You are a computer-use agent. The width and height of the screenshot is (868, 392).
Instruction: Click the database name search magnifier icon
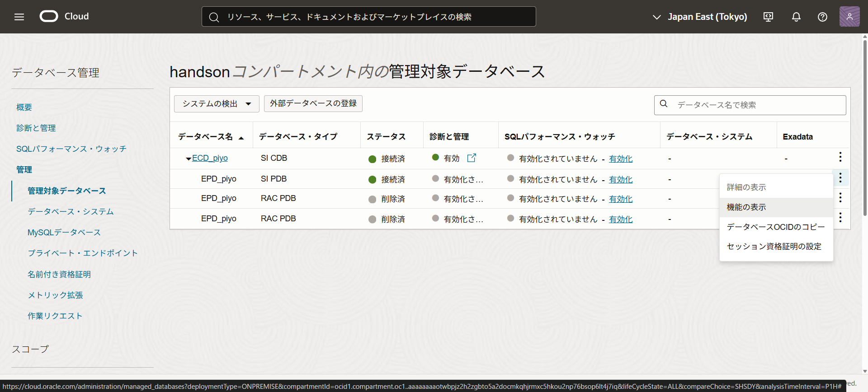[x=664, y=104]
